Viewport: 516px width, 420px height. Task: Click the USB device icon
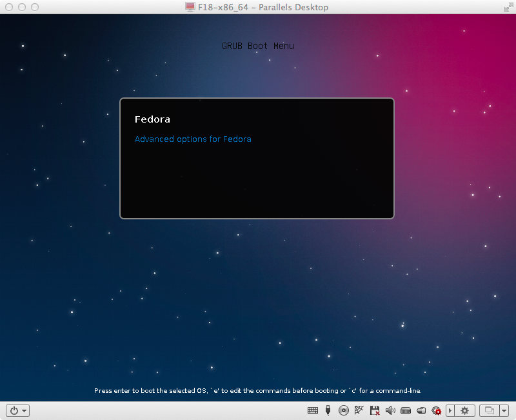(x=328, y=410)
